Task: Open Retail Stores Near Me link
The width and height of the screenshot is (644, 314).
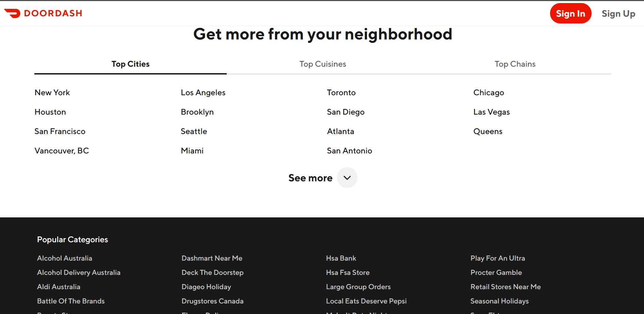Action: click(505, 287)
